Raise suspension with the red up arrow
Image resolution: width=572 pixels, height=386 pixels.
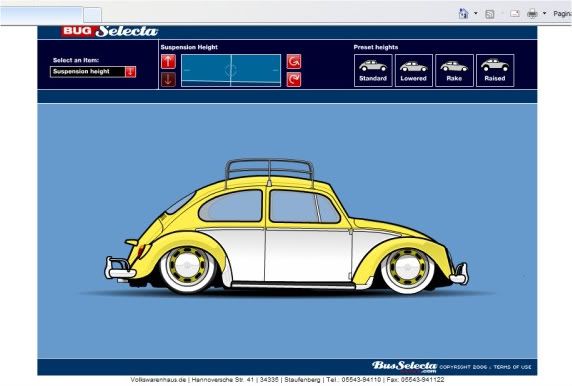168,61
